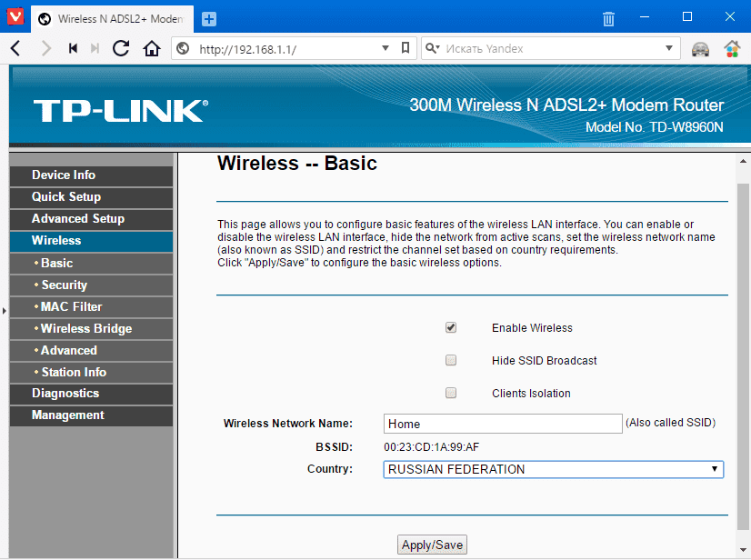Open the Quick Setup menu
The width and height of the screenshot is (751, 560).
[x=91, y=197]
